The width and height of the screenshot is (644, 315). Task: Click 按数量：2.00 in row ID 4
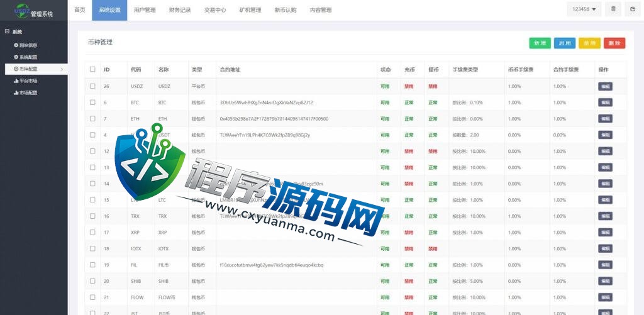tap(465, 135)
